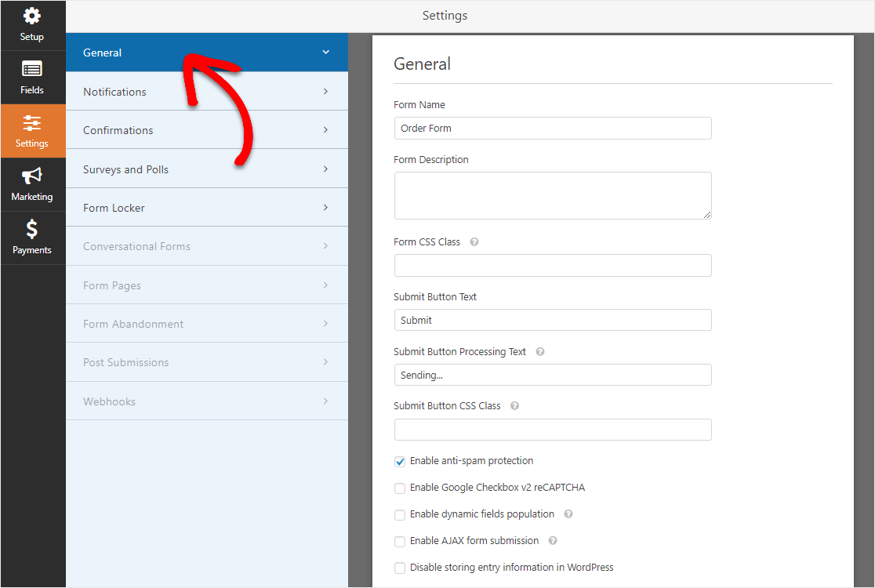Expand the Webhooks chevron
875x588 pixels.
(x=326, y=401)
